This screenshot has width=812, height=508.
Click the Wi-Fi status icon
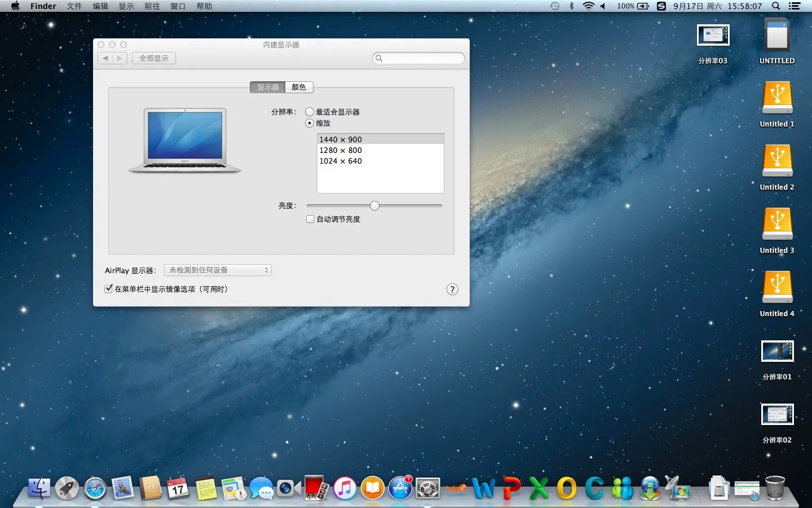tap(588, 6)
